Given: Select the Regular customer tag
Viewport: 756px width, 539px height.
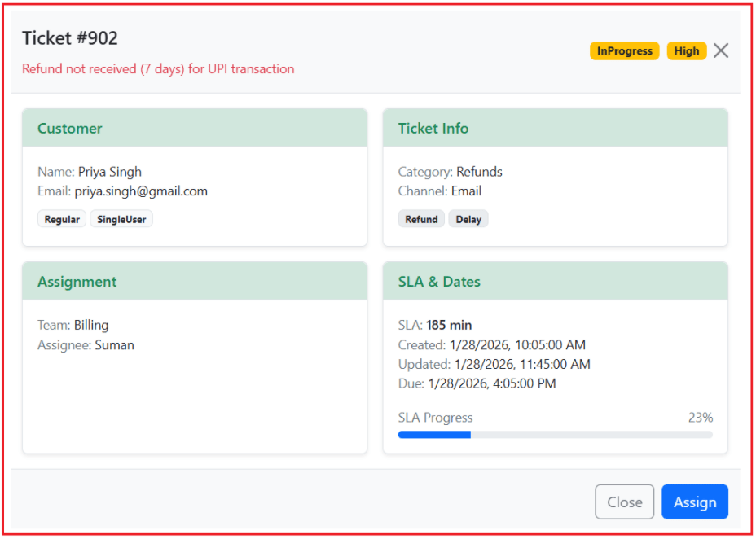Looking at the screenshot, I should click(x=62, y=219).
